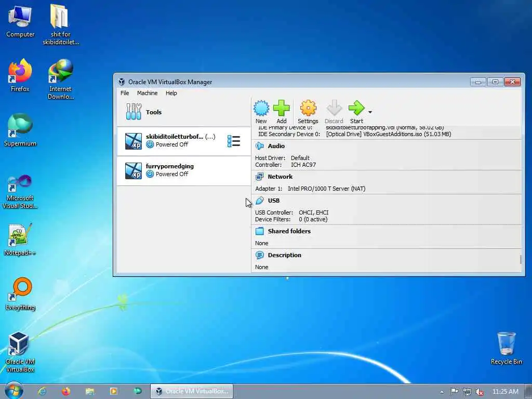This screenshot has height=399, width=532.
Task: Open the Recycle Bin
Action: (506, 349)
